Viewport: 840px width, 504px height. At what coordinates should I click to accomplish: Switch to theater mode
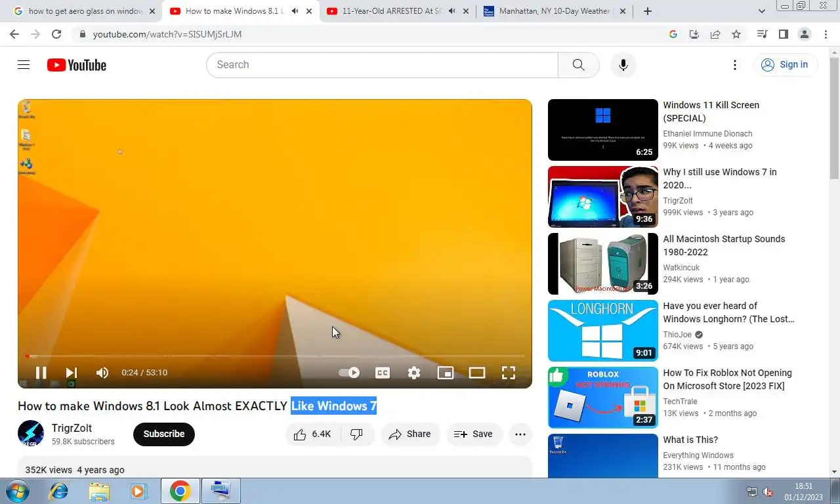tap(477, 373)
